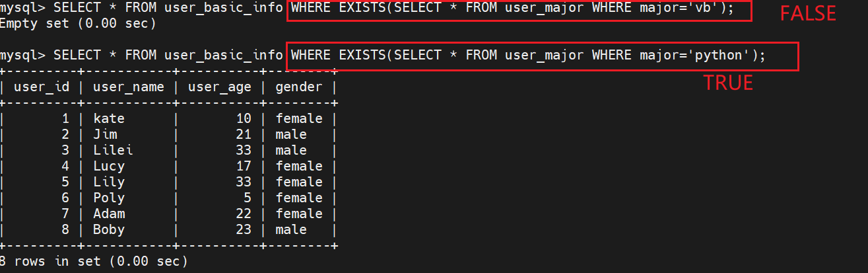Click the user_age column header
Viewport: 868px width, 273px height.
click(x=220, y=87)
